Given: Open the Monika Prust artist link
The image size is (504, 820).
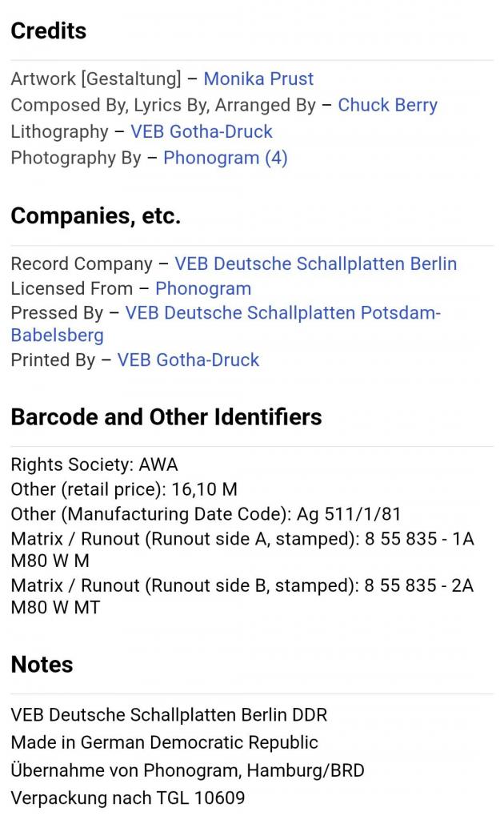Looking at the screenshot, I should [x=258, y=78].
